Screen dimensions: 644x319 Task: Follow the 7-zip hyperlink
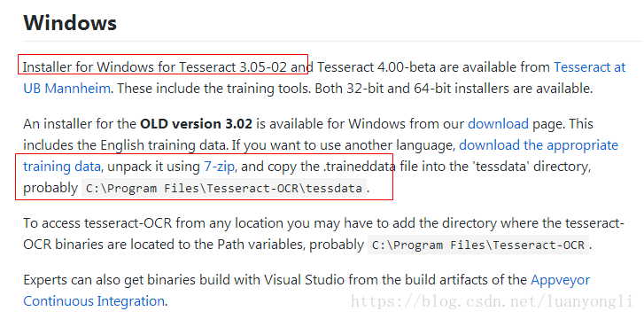click(221, 167)
